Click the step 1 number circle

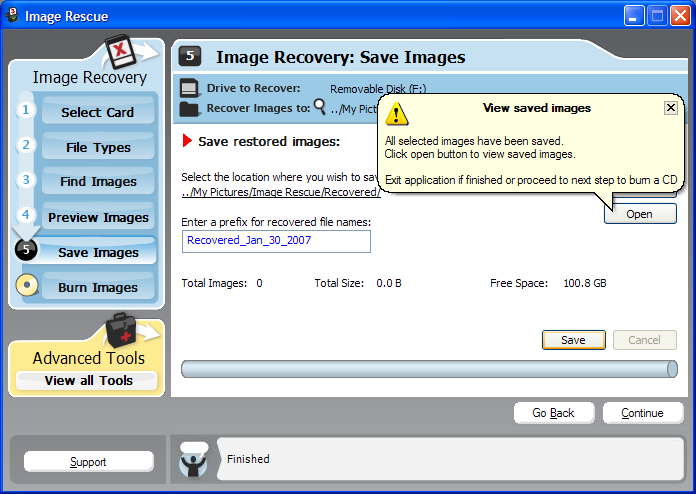click(26, 110)
